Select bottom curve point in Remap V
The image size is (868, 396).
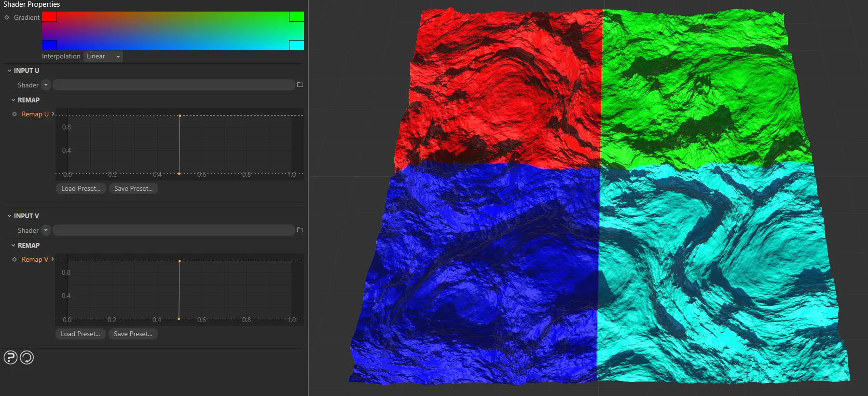179,319
